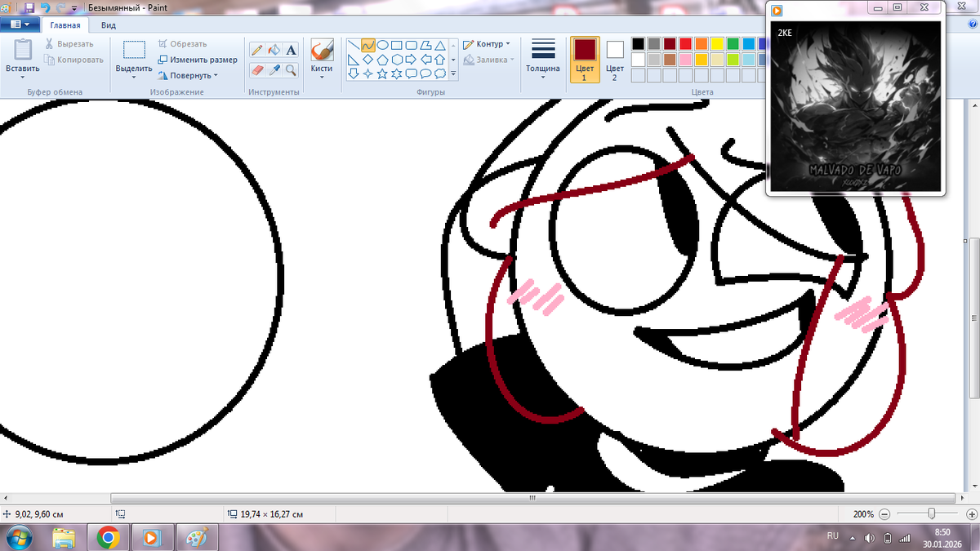The height and width of the screenshot is (551, 980).
Task: Open Customize Quick Access Toolbar dropdown
Action: pos(74,7)
